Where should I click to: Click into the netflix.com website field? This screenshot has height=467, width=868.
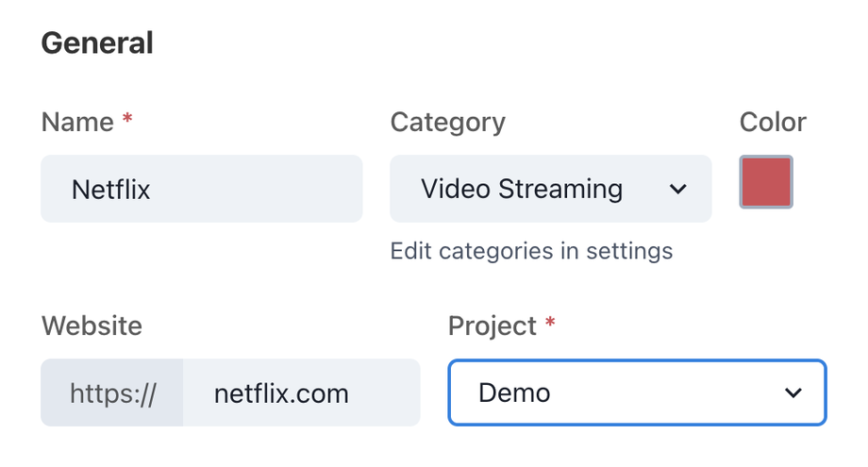point(301,392)
